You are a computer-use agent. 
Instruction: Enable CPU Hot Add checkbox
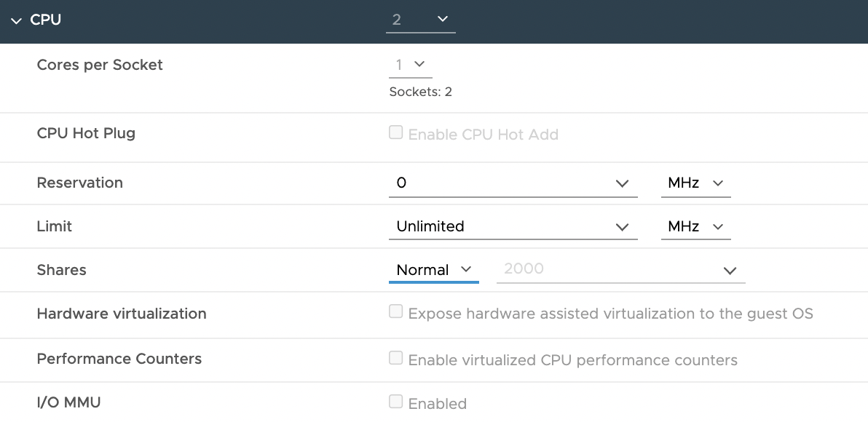(x=395, y=132)
